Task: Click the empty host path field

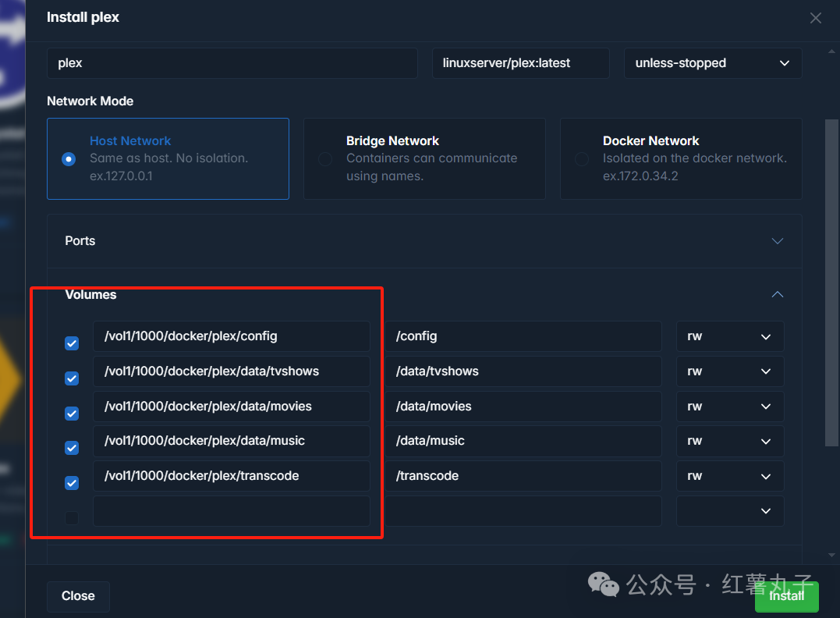Action: [232, 511]
